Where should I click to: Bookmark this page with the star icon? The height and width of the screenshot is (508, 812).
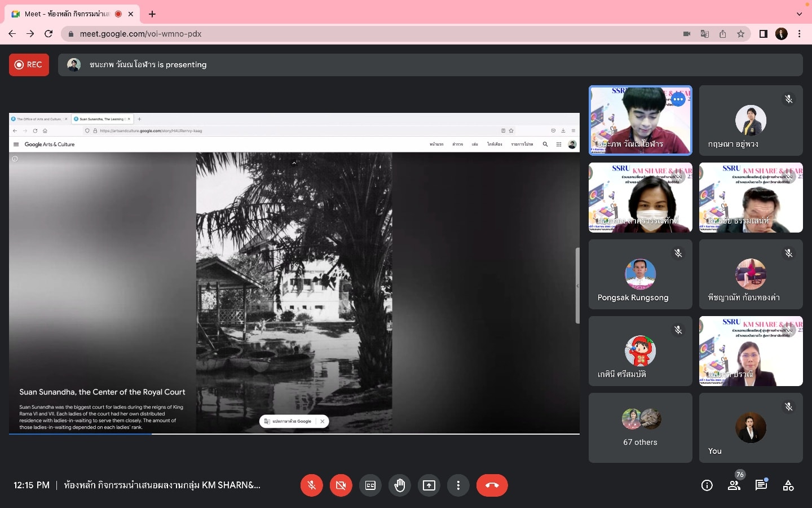(740, 34)
